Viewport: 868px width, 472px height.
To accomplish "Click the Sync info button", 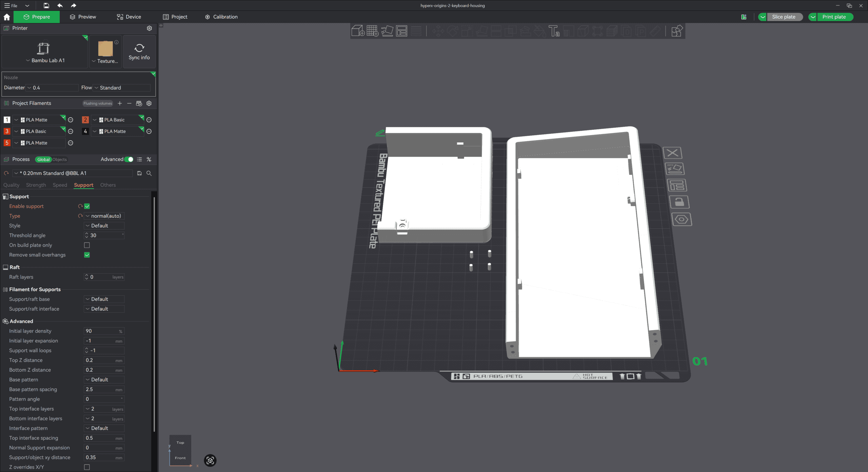I will (139, 52).
